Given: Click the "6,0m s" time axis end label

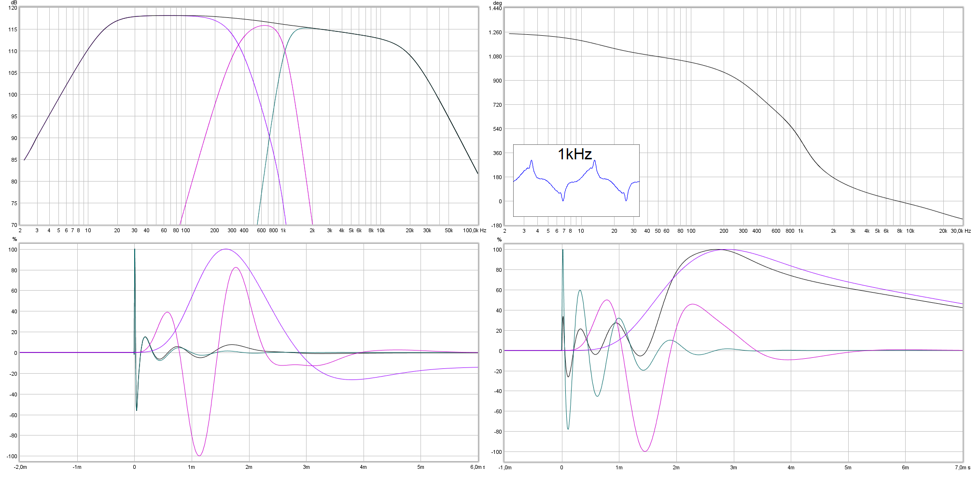Looking at the screenshot, I should point(477,467).
